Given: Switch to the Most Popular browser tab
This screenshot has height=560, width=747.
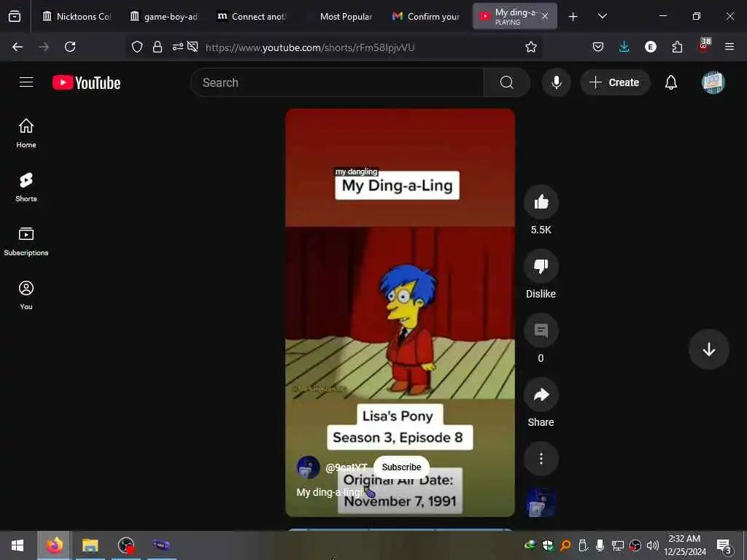Looking at the screenshot, I should (339, 16).
